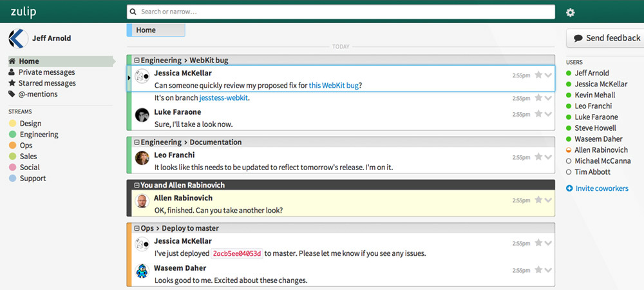Click Luke Faraone's message avatar
Screen dimensions: 644x290
142,115
